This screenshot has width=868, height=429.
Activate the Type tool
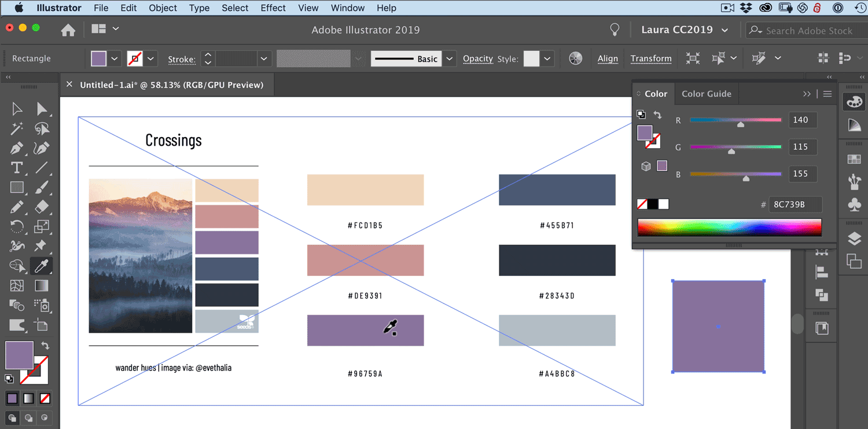[x=17, y=168]
